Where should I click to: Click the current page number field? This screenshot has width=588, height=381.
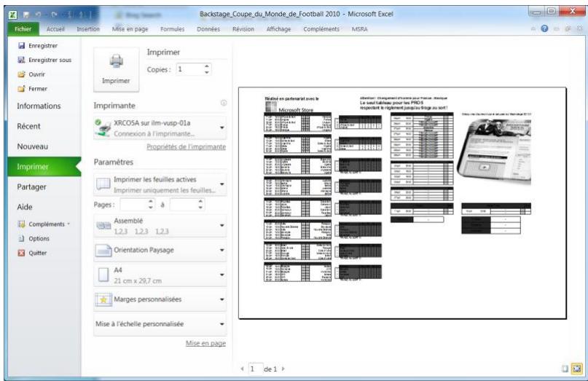click(x=254, y=369)
